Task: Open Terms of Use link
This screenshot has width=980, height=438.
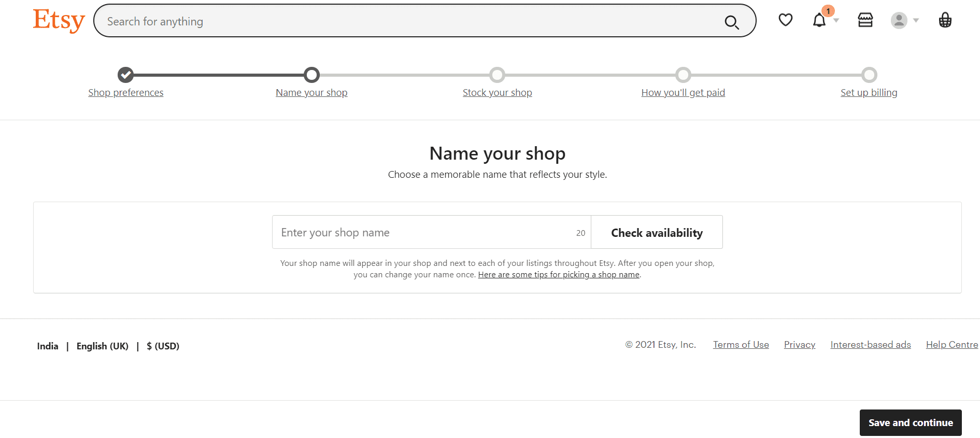Action: tap(741, 345)
